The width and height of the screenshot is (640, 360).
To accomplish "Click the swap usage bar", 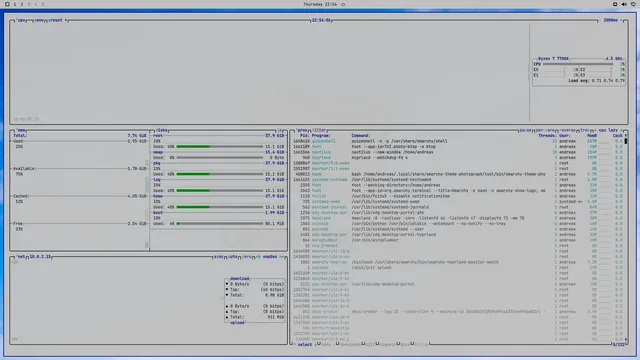I will pos(220,158).
